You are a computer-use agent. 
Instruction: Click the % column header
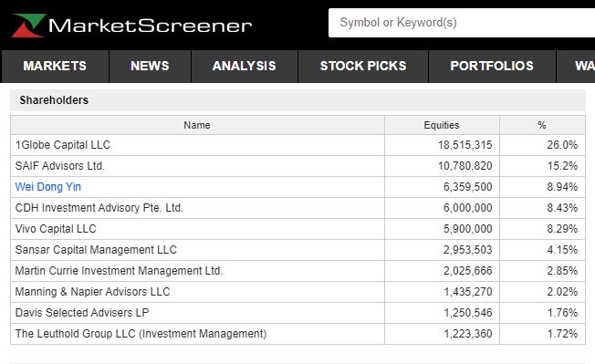click(542, 125)
